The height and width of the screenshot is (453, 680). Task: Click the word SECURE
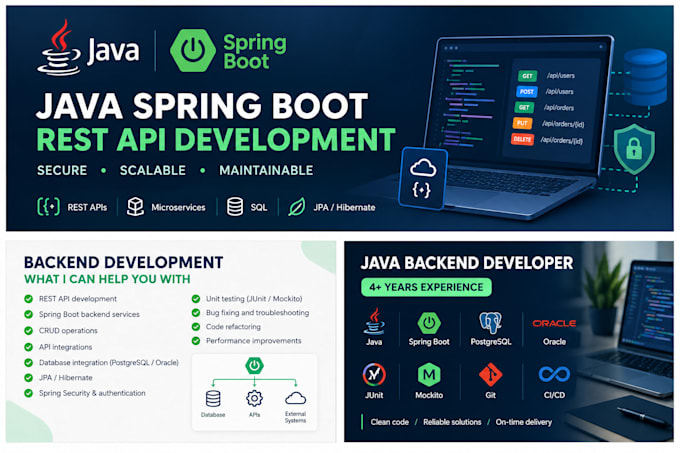[62, 170]
